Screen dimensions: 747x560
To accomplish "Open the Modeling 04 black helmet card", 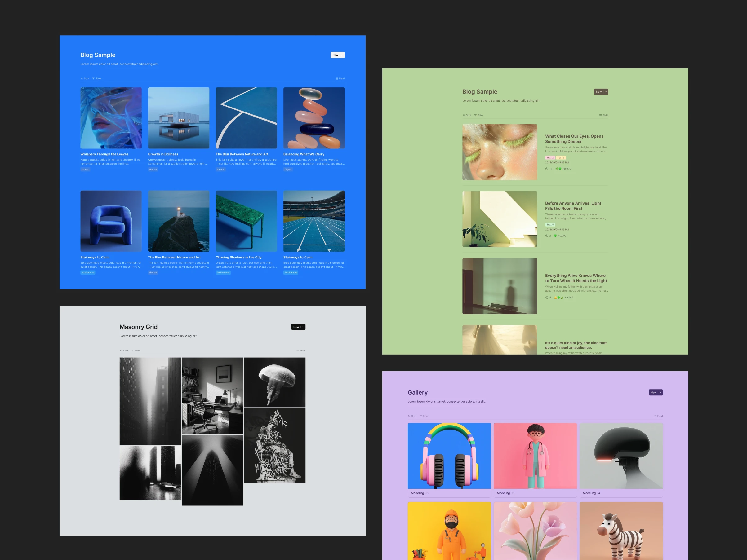I will [621, 461].
